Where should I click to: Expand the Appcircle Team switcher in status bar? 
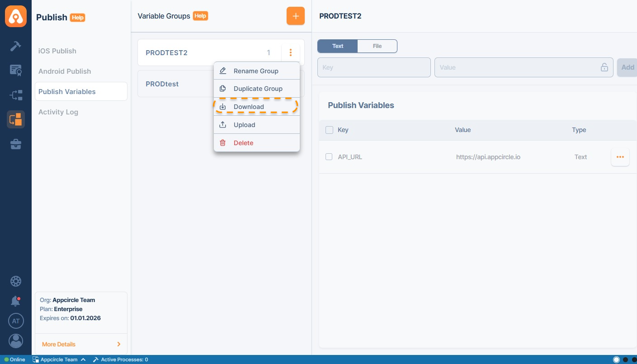coord(59,360)
